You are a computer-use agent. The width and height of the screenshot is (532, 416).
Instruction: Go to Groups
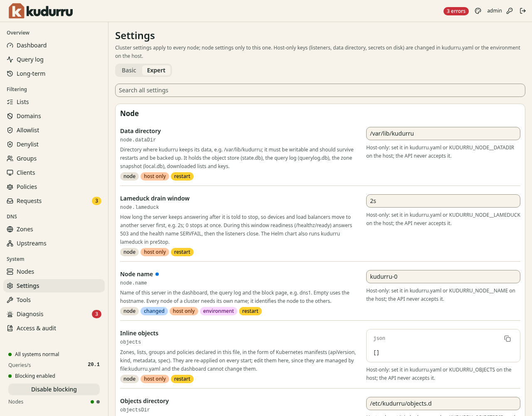(54, 158)
